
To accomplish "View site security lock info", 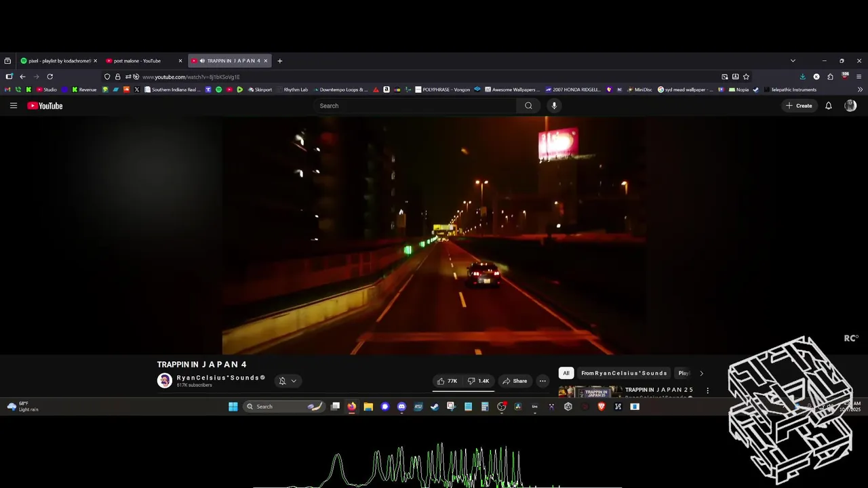I will click(x=117, y=77).
